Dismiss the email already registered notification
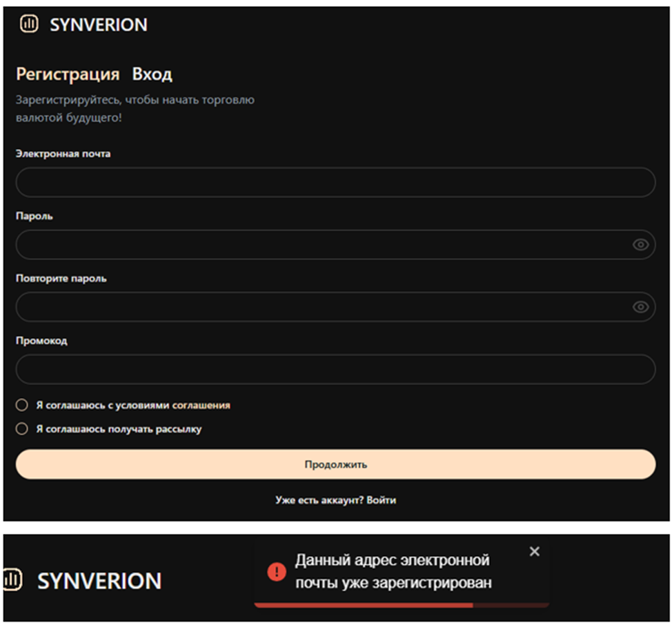Image resolution: width=672 pixels, height=625 pixels. click(x=535, y=551)
